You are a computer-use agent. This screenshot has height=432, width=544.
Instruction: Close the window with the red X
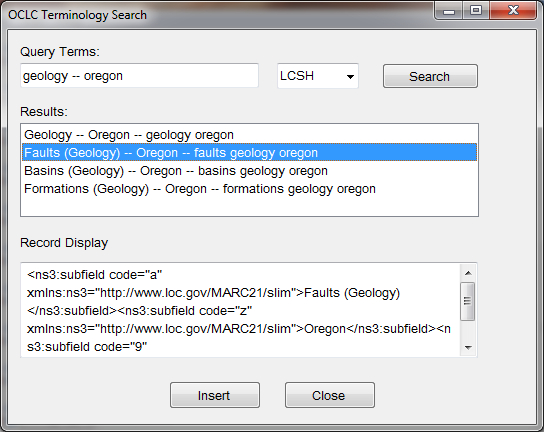tap(513, 11)
